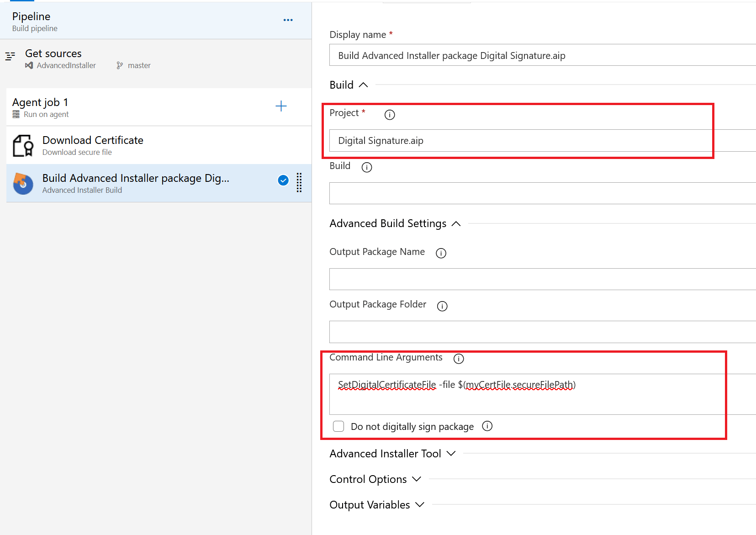Show info for the Build field
This screenshot has height=535, width=756.
[367, 167]
